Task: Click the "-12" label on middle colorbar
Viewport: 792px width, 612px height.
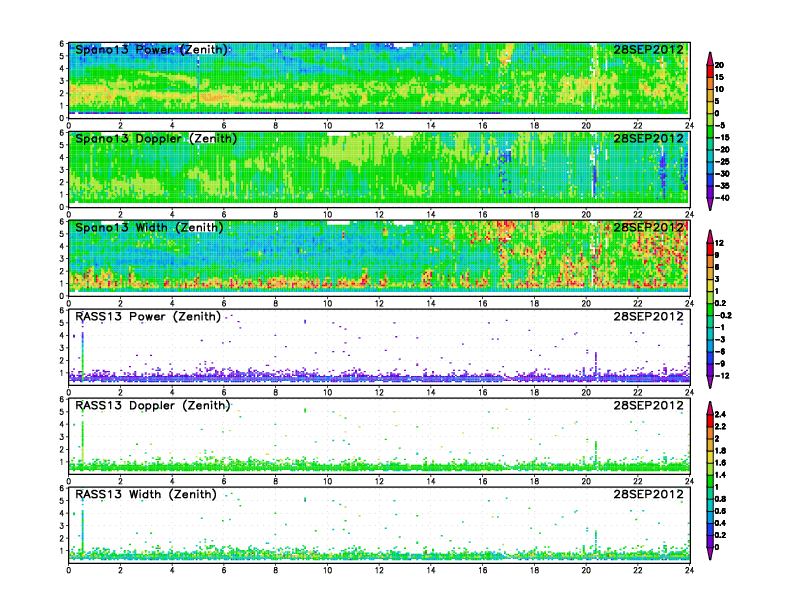Action: tap(722, 376)
